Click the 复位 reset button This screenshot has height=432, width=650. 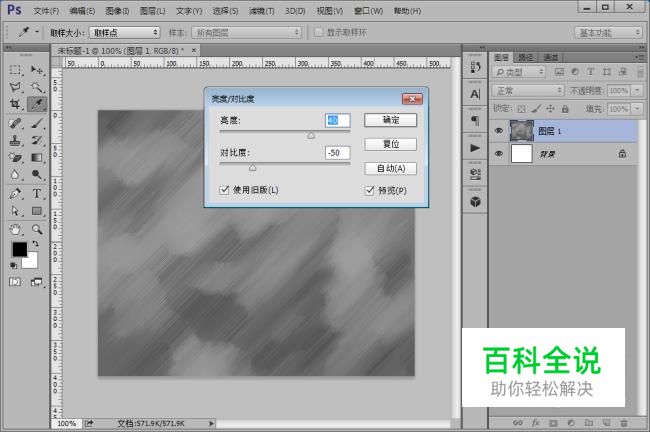pyautogui.click(x=390, y=144)
